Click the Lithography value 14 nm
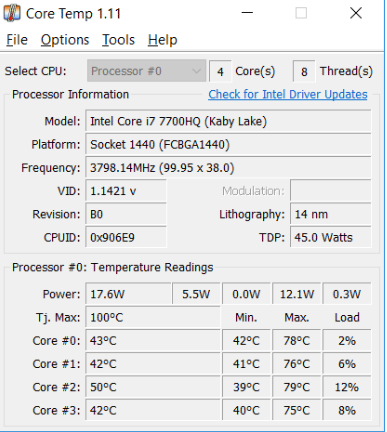387x432 pixels. pos(331,214)
